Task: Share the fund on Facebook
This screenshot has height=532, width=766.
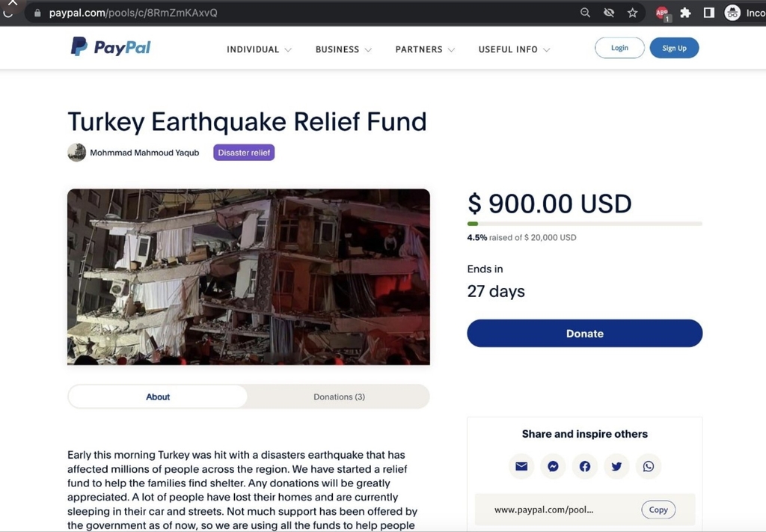Action: [585, 466]
